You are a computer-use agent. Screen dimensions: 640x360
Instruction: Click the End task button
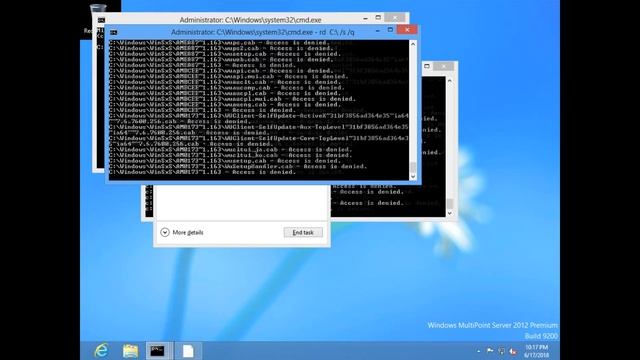pyautogui.click(x=303, y=232)
